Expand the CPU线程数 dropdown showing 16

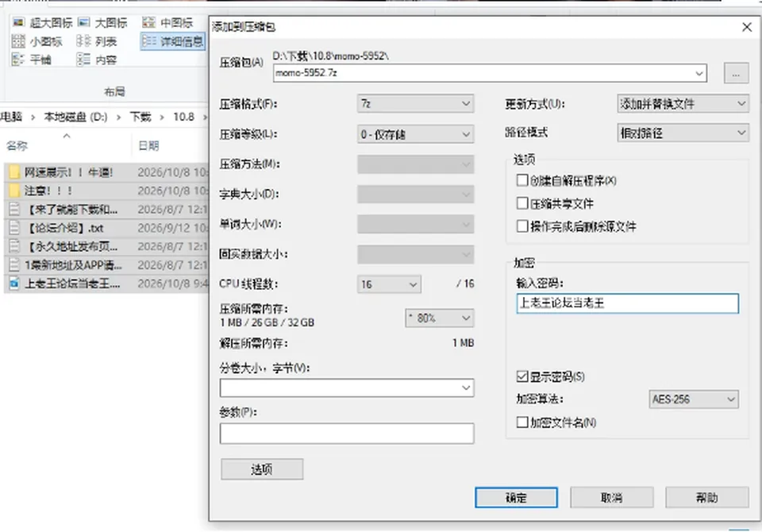click(x=389, y=284)
